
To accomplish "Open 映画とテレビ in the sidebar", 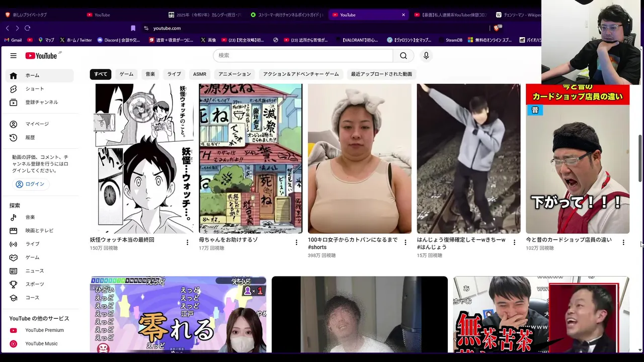I will click(39, 231).
